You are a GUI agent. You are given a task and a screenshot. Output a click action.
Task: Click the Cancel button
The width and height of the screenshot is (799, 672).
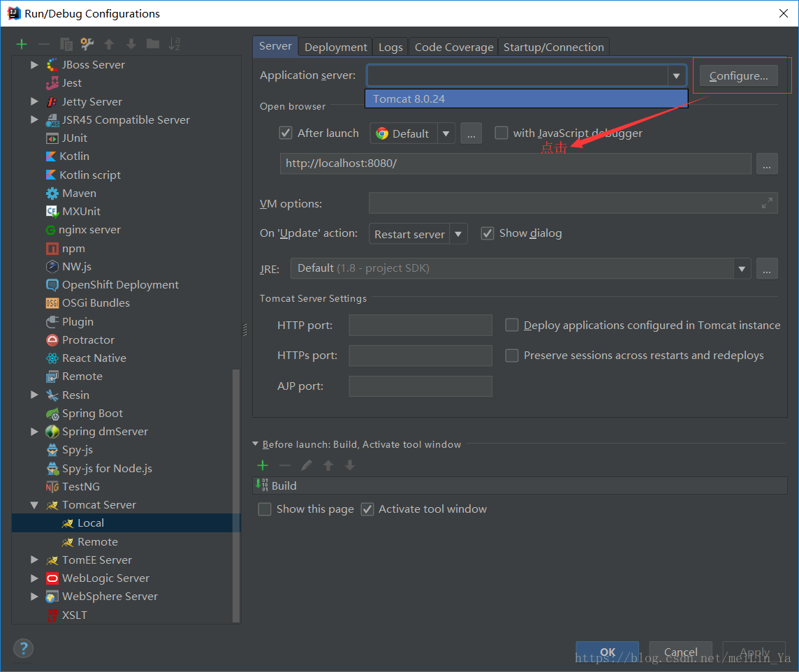point(680,652)
